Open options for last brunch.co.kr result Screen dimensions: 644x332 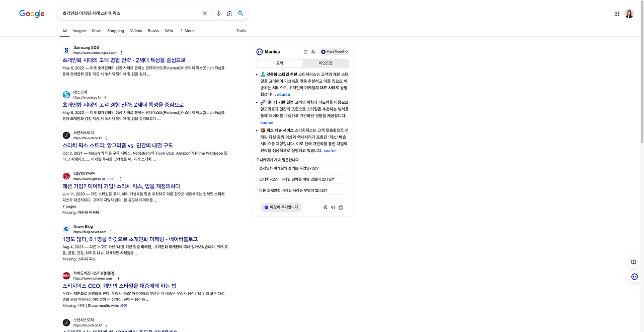click(x=106, y=325)
